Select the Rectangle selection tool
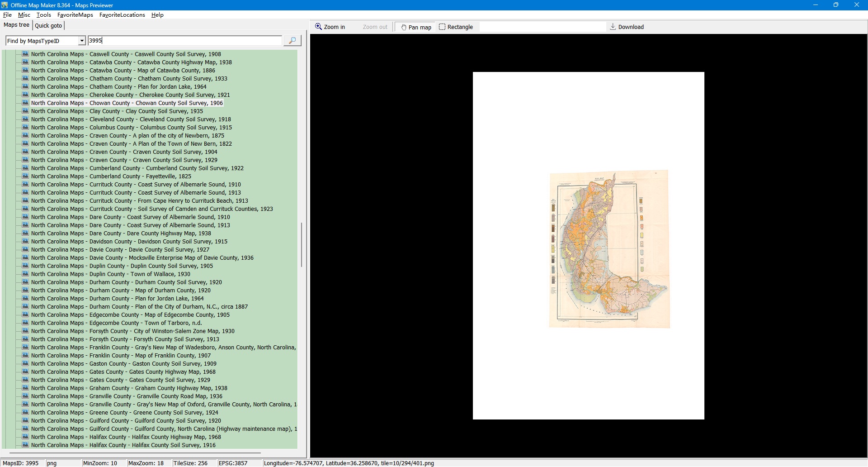 (x=456, y=27)
